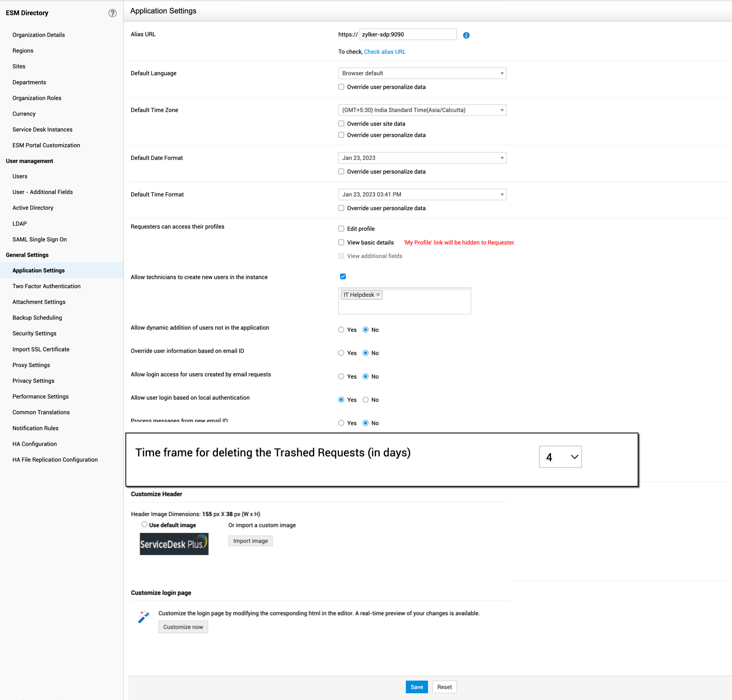The image size is (732, 700).
Task: Open Privacy Settings
Action: [x=33, y=381]
